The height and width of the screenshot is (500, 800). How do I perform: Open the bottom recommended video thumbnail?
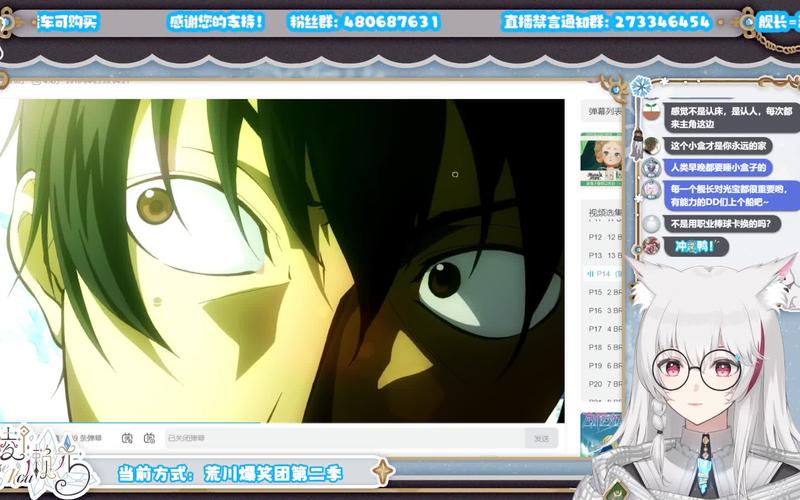(601, 434)
